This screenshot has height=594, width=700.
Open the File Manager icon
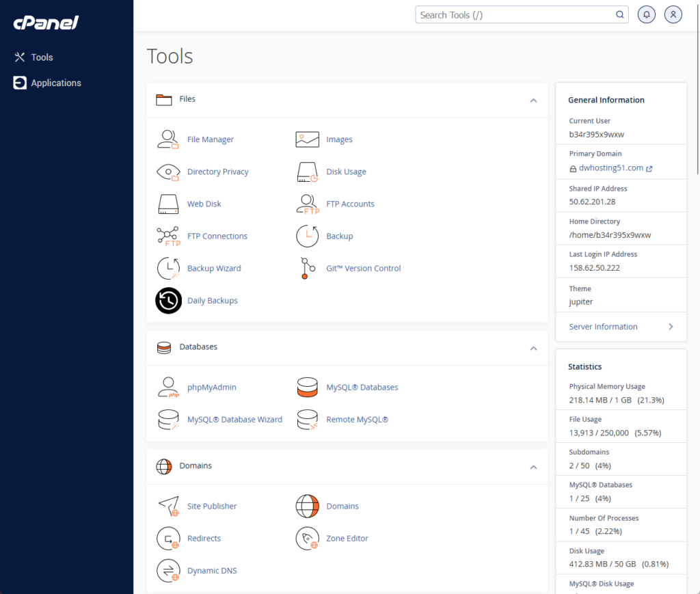click(x=168, y=139)
